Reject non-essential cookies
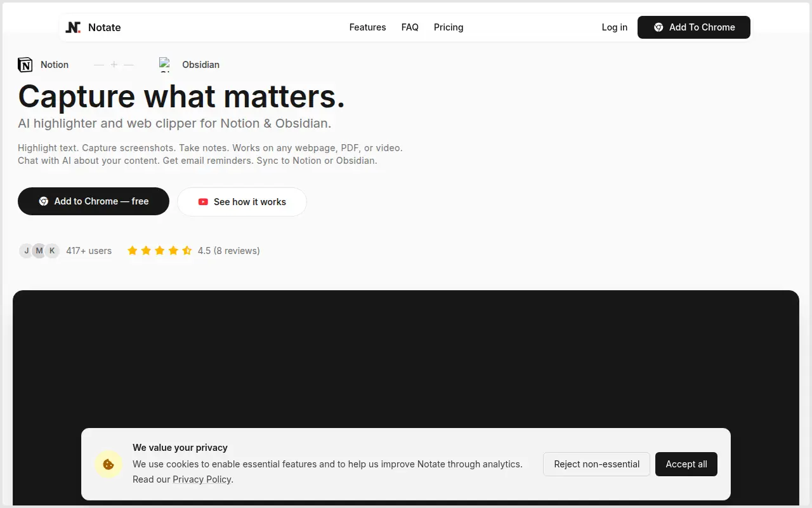 [x=596, y=464]
